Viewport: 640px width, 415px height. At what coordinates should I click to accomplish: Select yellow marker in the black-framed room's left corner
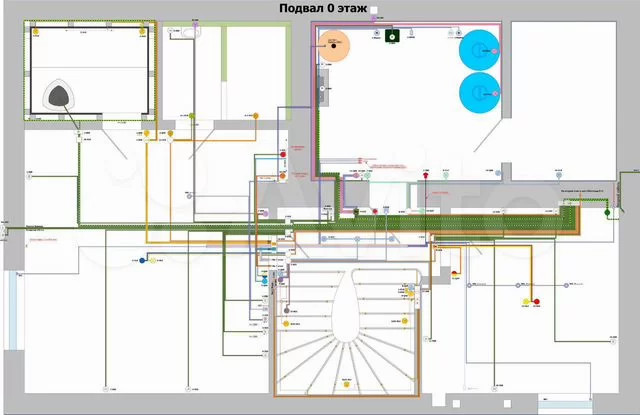pyautogui.click(x=36, y=31)
